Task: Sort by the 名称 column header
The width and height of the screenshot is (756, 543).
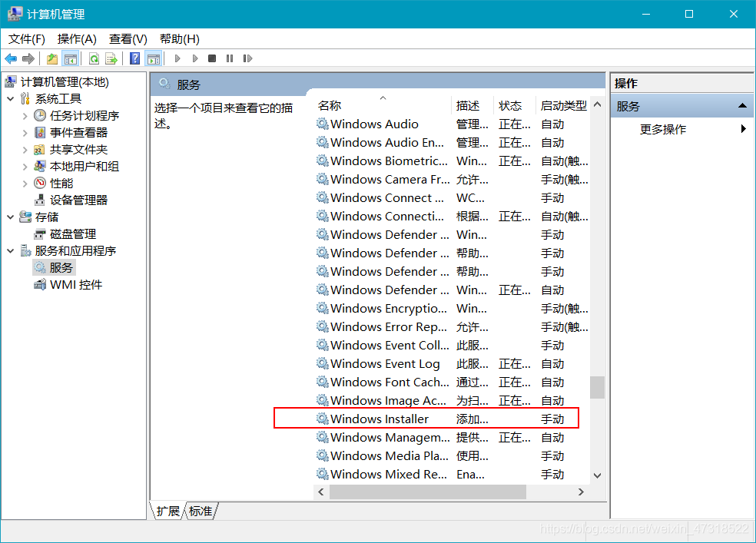Action: tap(383, 105)
